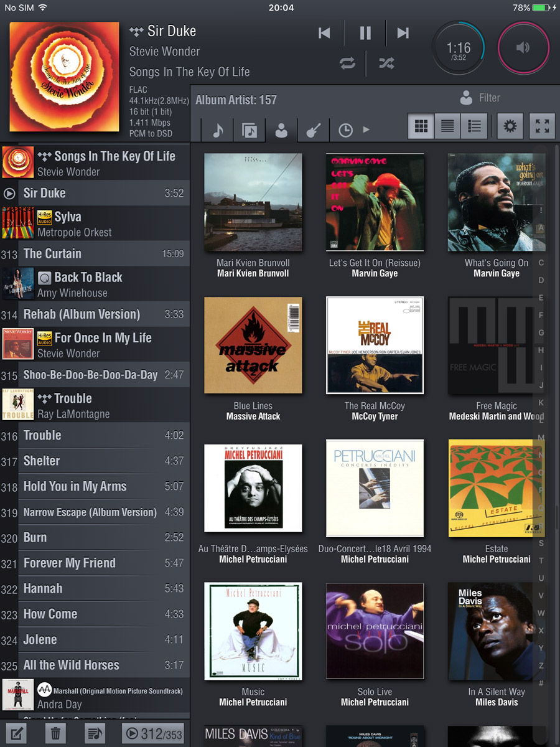Switch to the Songs music-note tab
The width and height of the screenshot is (560, 747).
click(x=218, y=131)
